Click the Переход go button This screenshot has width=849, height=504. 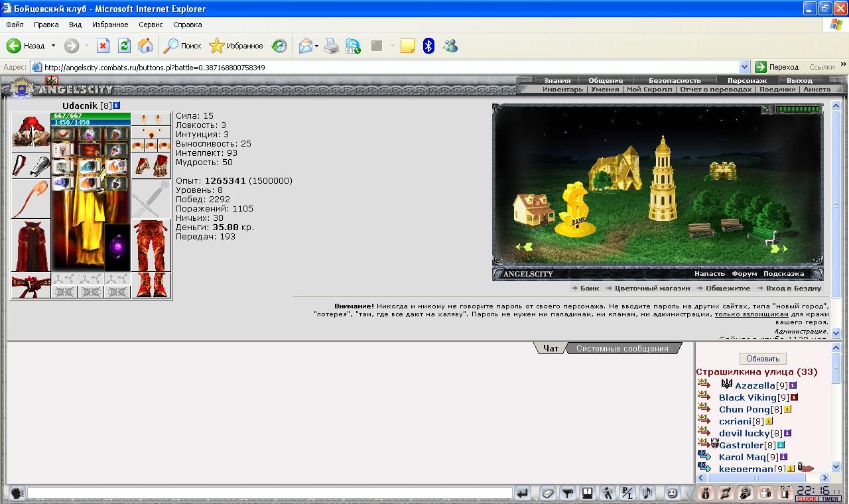click(777, 67)
